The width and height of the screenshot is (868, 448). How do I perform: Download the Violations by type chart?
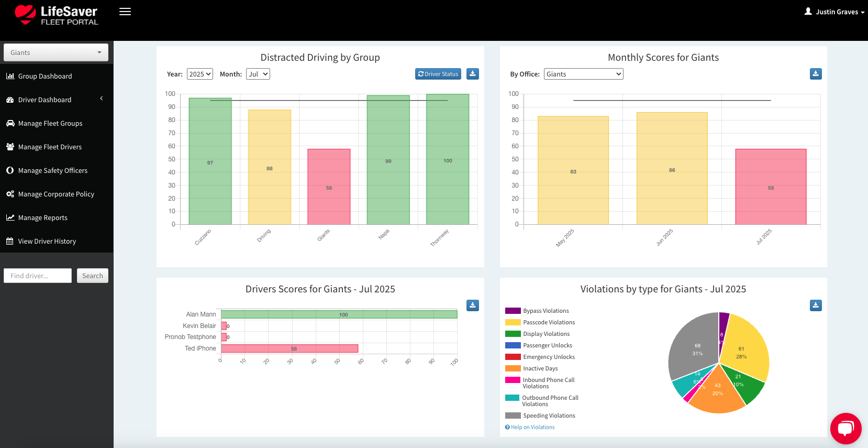tap(815, 305)
